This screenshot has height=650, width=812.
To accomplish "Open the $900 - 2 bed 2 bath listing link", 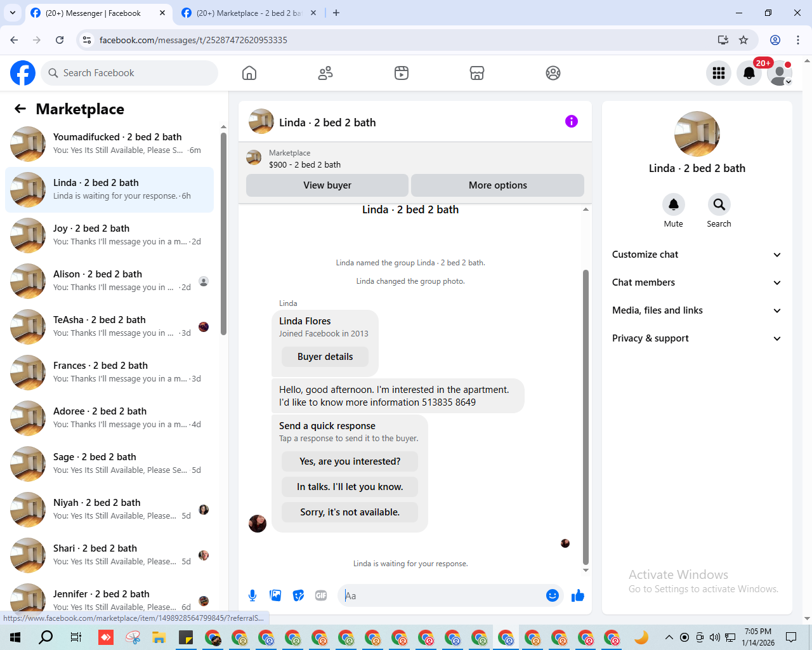I will pos(304,164).
